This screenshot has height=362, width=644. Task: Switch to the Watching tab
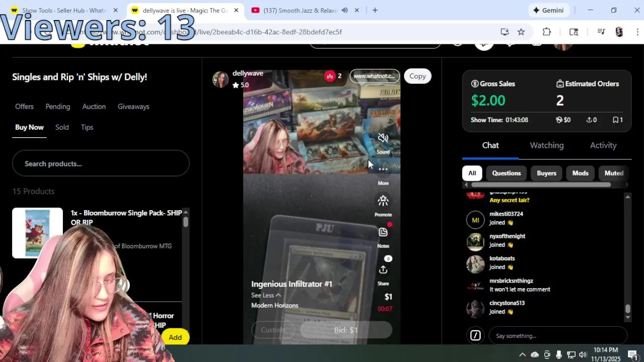[x=546, y=145]
